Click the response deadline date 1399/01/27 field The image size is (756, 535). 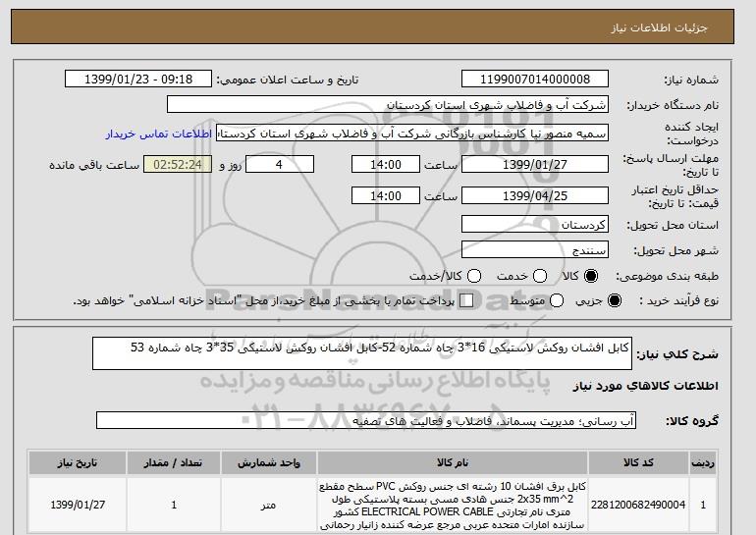(535, 164)
